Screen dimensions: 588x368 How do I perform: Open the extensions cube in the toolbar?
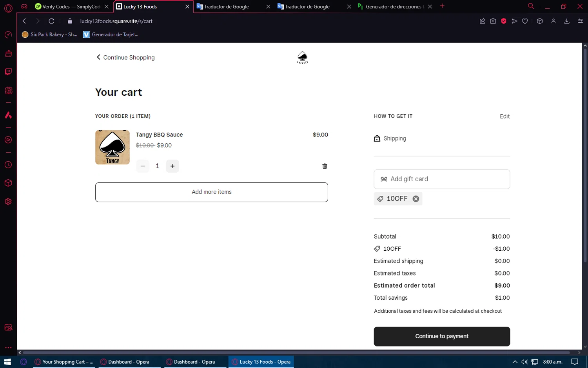click(x=540, y=21)
